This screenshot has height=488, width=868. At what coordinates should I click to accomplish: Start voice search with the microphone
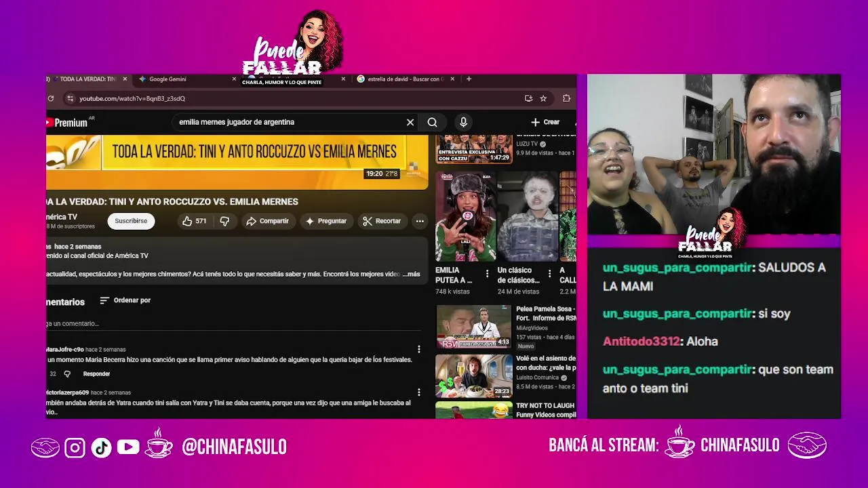tap(463, 123)
